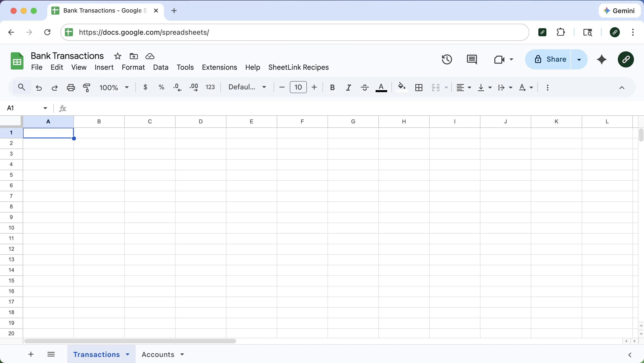The width and height of the screenshot is (644, 363).
Task: Increase font size with plus button
Action: 314,87
